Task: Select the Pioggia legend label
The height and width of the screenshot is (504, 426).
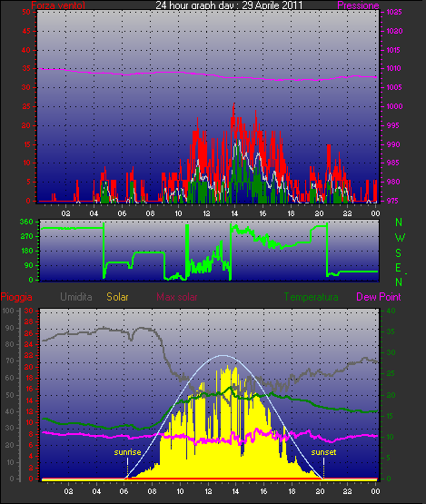Action: click(16, 297)
